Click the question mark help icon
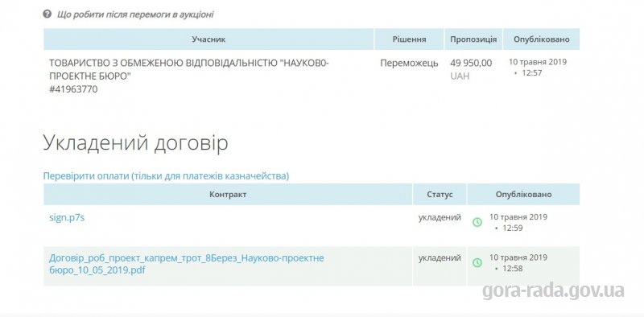This screenshot has width=644, height=317. (x=47, y=14)
